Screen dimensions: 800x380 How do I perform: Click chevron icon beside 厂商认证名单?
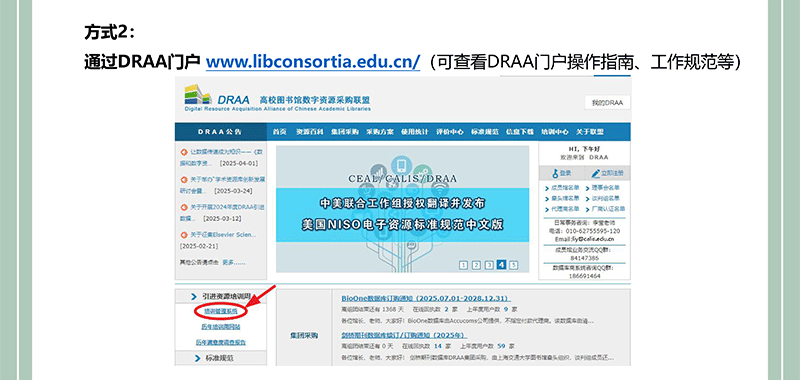(588, 209)
